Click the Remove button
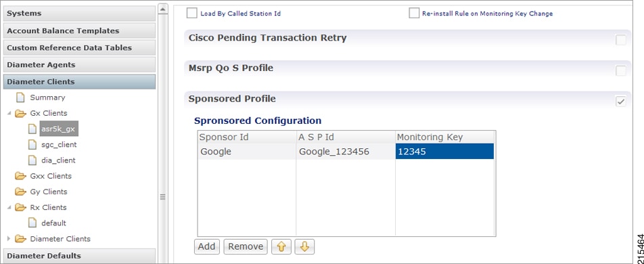The height and width of the screenshot is (264, 644). [246, 246]
